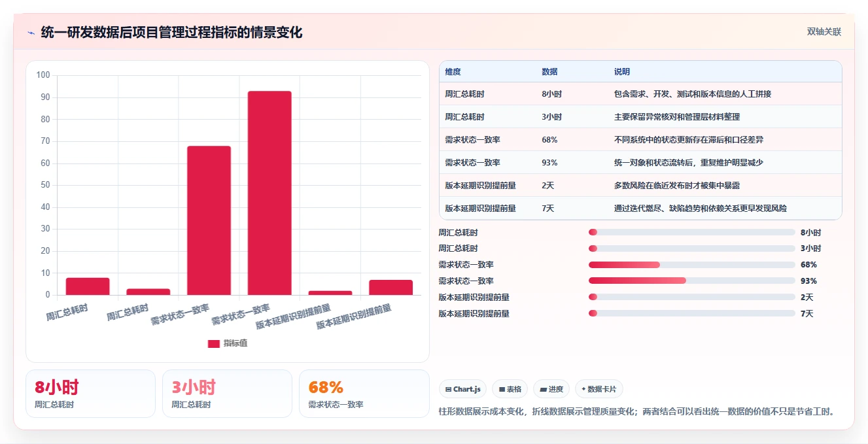Image resolution: width=868 pixels, height=444 pixels.
Task: Click the 双轴关联 label in the header
Action: click(x=824, y=31)
